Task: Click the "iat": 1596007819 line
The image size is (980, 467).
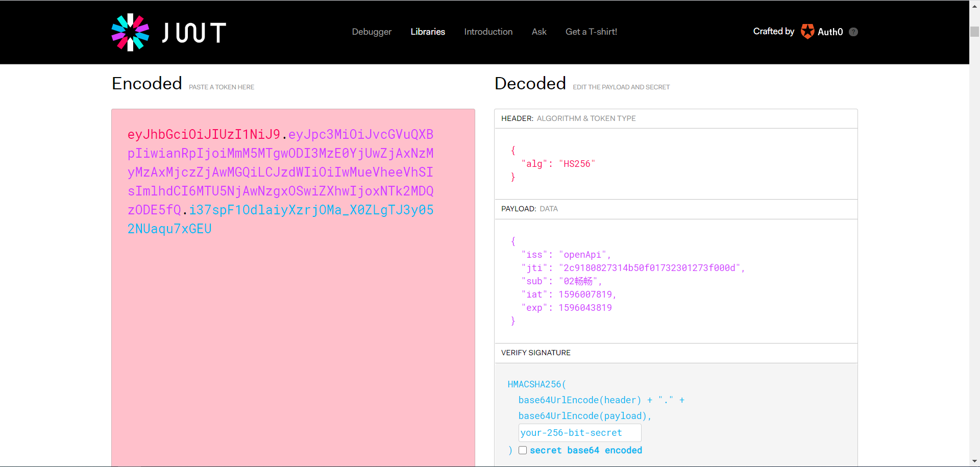Action: [569, 294]
